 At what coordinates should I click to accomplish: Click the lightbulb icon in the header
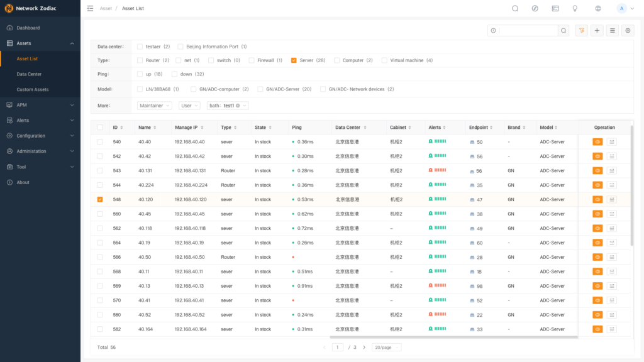coord(575,8)
